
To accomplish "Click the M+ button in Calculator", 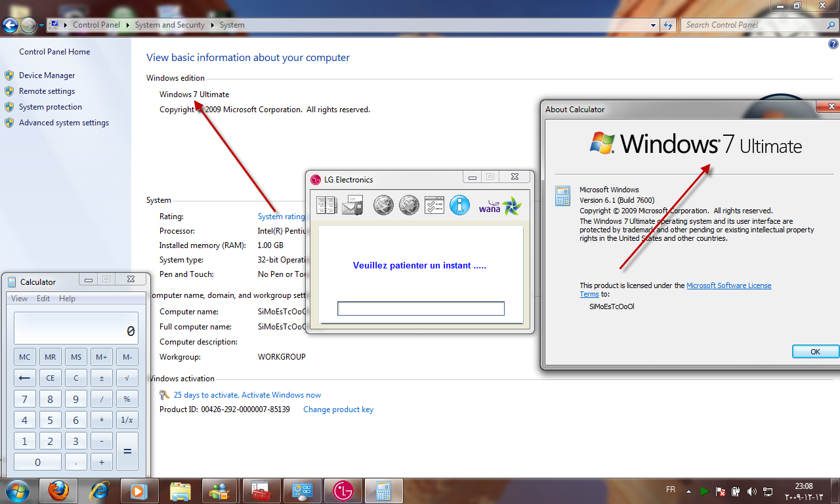I will click(x=102, y=357).
